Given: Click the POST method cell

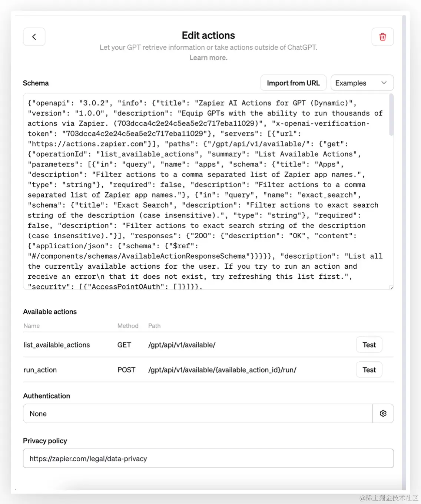Looking at the screenshot, I should 126,370.
